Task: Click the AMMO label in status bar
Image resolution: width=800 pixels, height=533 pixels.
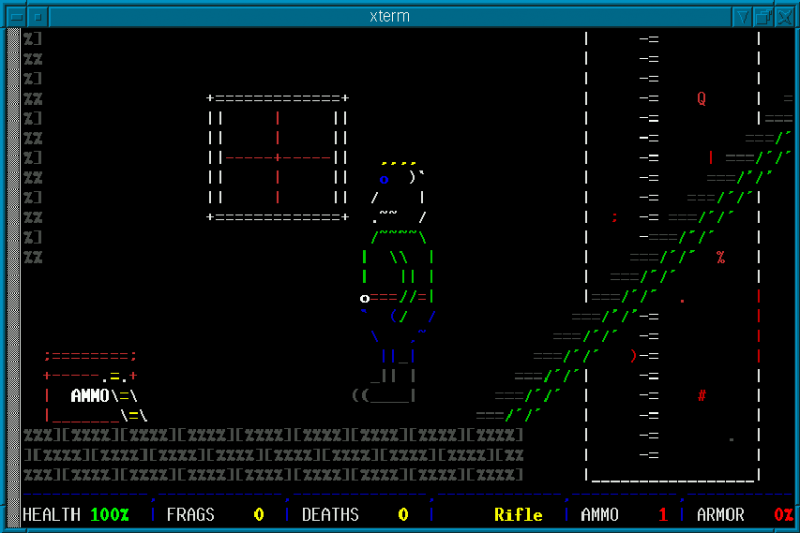Action: (x=600, y=515)
